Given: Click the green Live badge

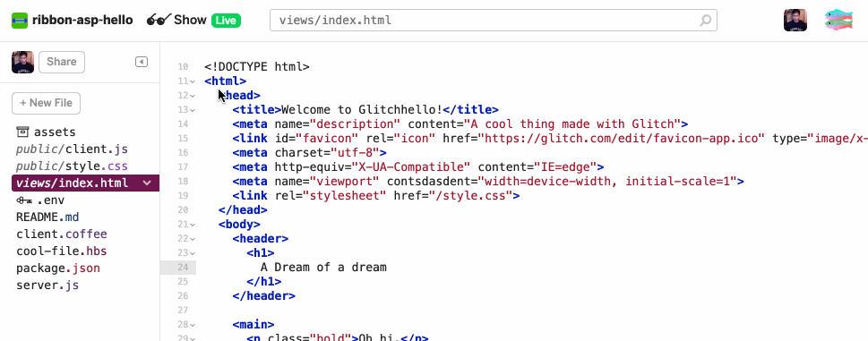Looking at the screenshot, I should click(226, 21).
